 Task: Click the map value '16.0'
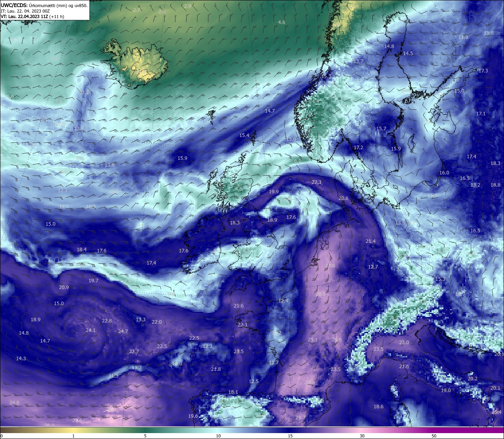click(x=444, y=172)
